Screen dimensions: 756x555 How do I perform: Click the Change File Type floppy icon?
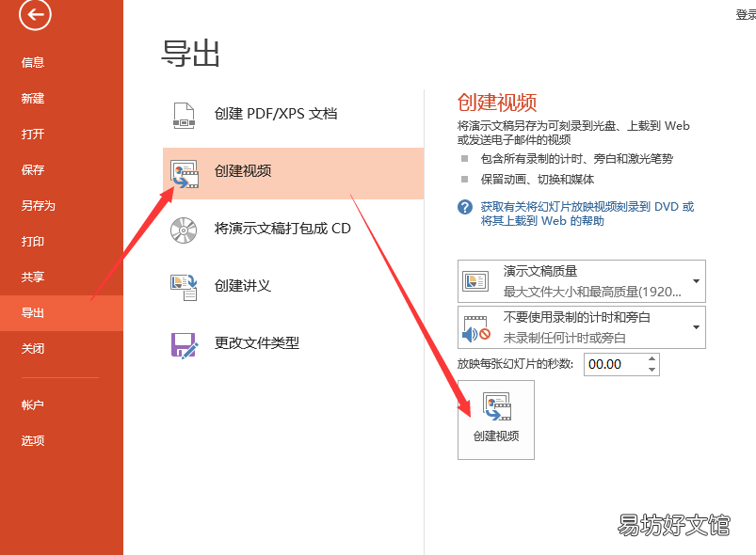185,345
